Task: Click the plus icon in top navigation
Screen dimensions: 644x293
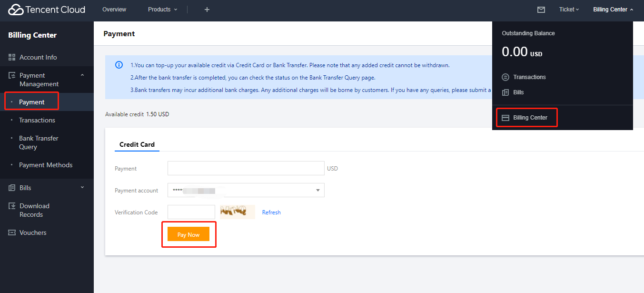Action: coord(207,10)
